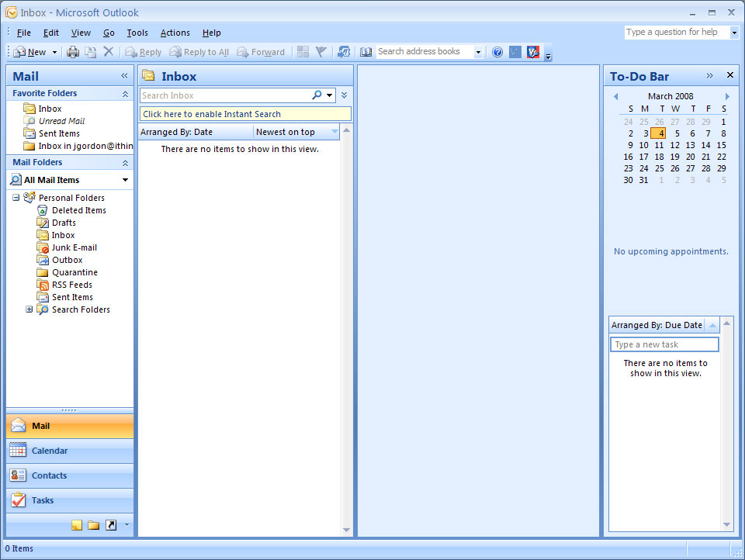Click the blue Help question mark icon
This screenshot has height=560, width=745.
click(497, 52)
